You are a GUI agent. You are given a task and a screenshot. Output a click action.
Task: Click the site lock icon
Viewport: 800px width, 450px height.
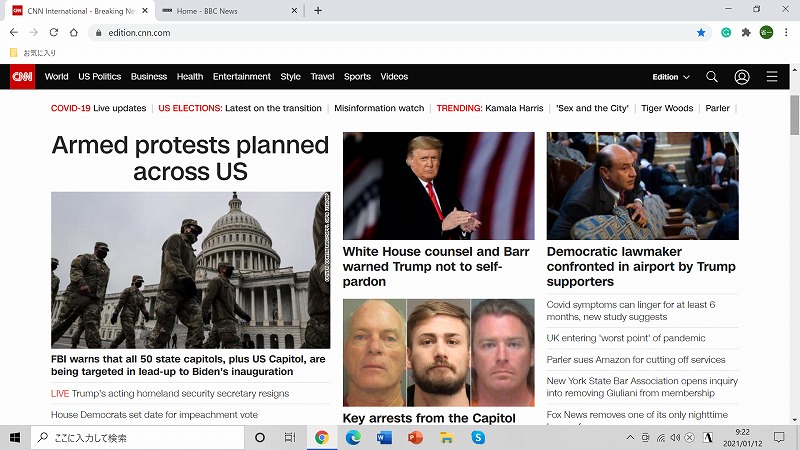tap(98, 33)
